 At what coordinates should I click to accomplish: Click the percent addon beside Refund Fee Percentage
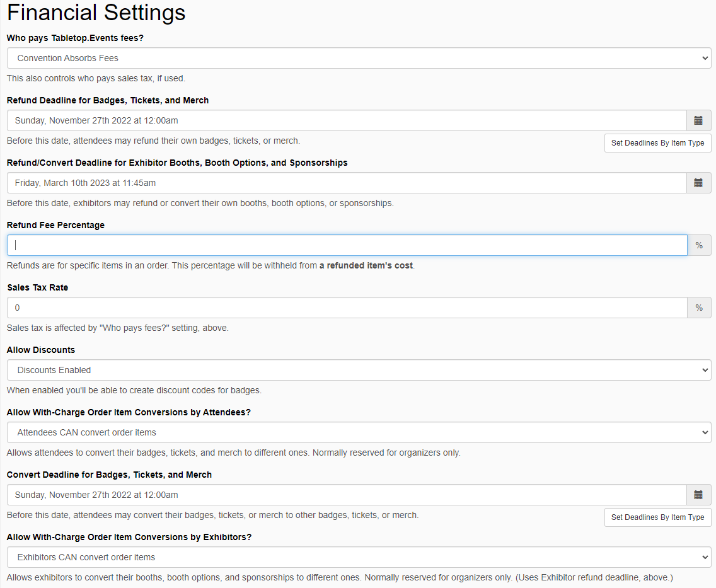point(699,245)
